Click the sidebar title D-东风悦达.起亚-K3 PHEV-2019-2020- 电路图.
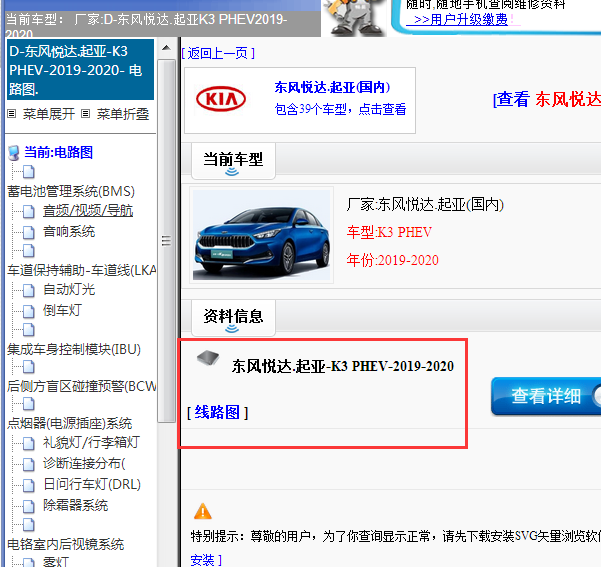Screen dimensions: 601x567 (x=80, y=70)
